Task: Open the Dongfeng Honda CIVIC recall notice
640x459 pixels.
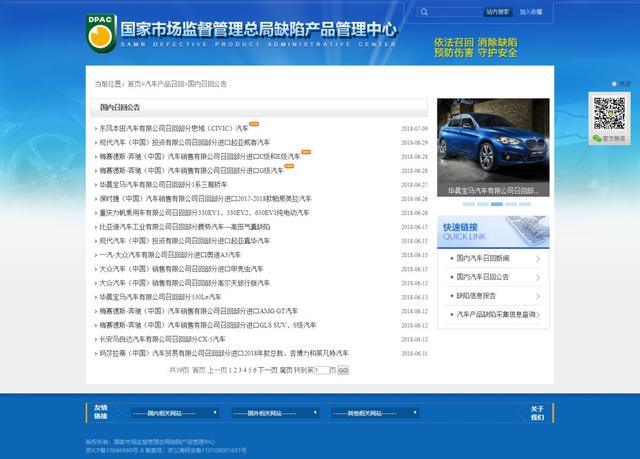Action: (x=174, y=129)
